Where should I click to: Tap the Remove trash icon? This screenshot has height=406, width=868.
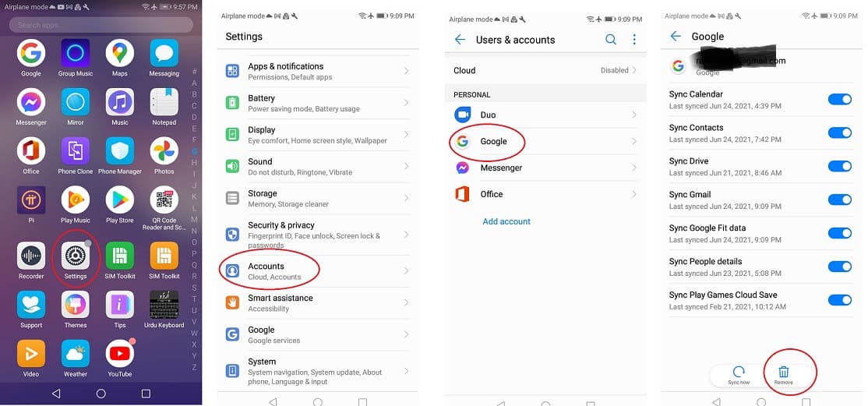click(x=784, y=373)
